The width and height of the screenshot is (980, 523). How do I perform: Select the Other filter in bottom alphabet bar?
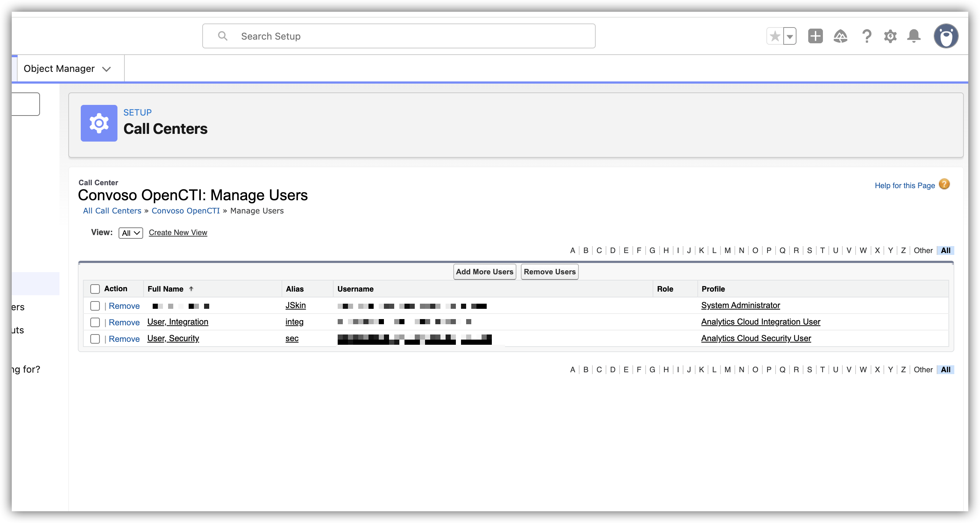click(x=923, y=369)
